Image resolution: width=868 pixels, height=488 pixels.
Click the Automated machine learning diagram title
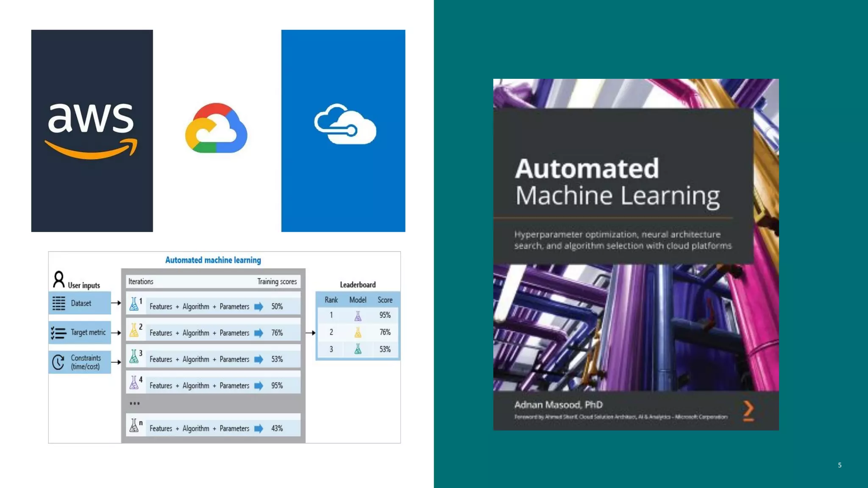[x=213, y=260]
